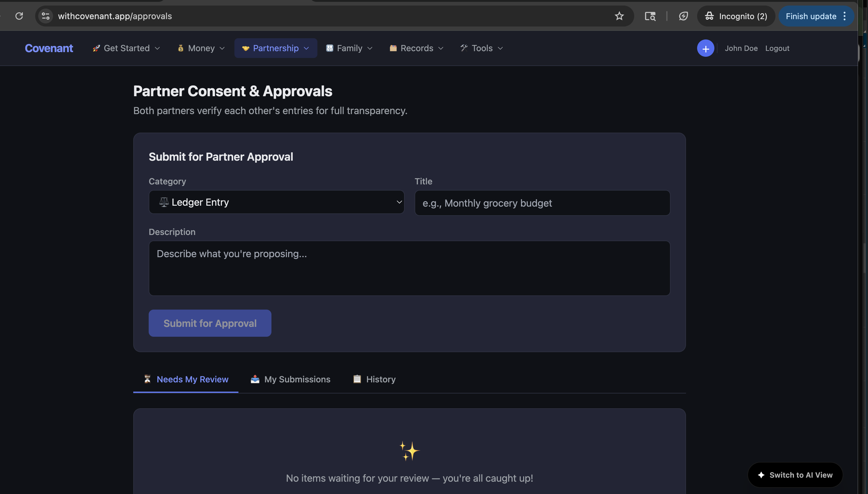Click the Tools wrench icon in navbar

click(464, 48)
